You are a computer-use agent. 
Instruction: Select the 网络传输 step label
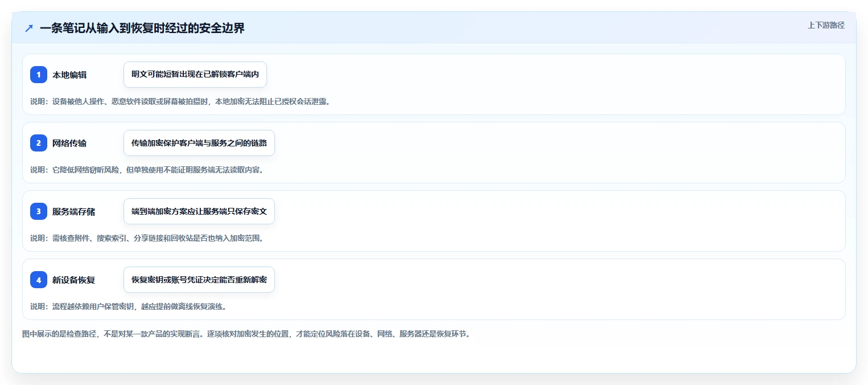click(x=69, y=143)
